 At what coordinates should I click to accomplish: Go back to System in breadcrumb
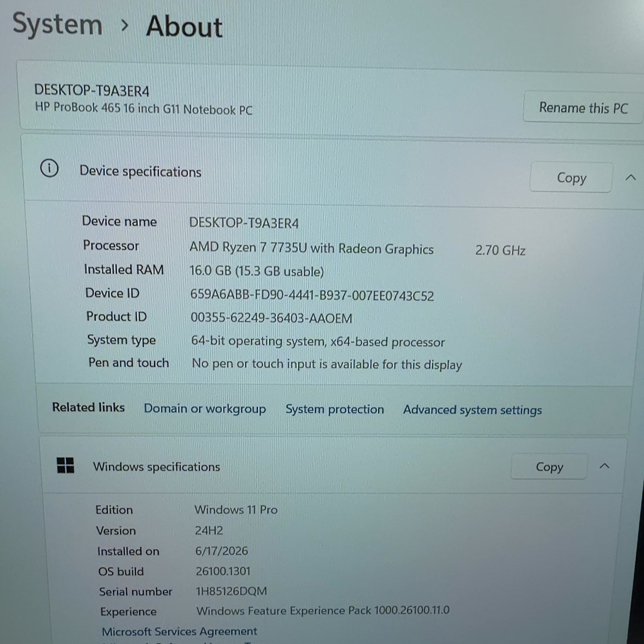pyautogui.click(x=58, y=24)
